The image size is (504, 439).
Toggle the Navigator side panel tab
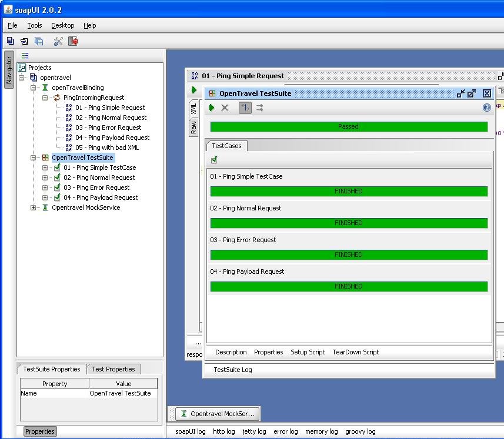pyautogui.click(x=9, y=69)
